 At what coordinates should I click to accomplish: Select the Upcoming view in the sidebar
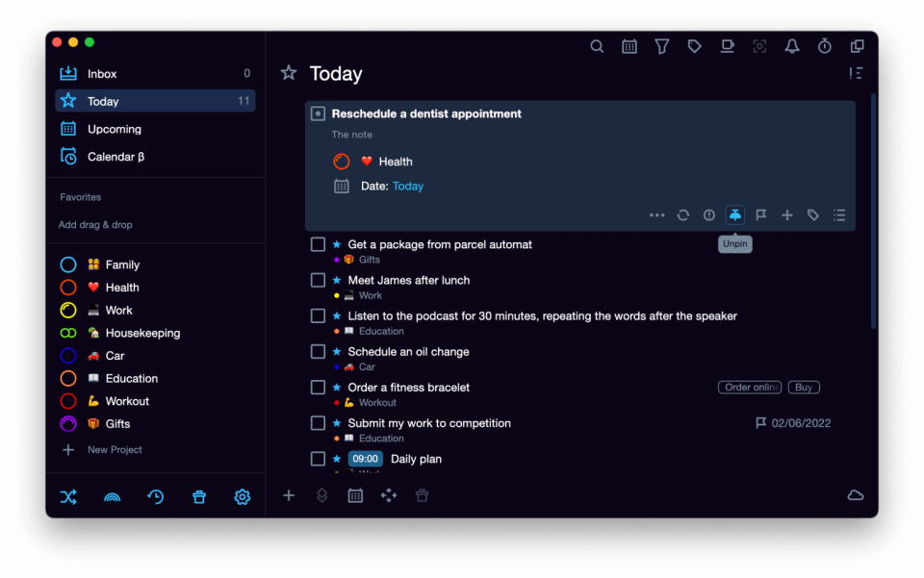click(115, 128)
